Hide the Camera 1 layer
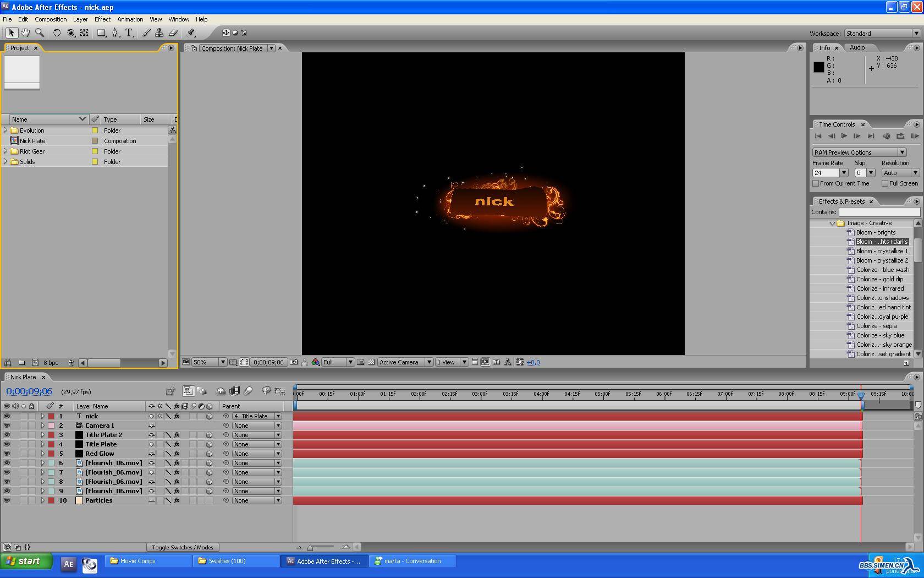 (x=7, y=426)
